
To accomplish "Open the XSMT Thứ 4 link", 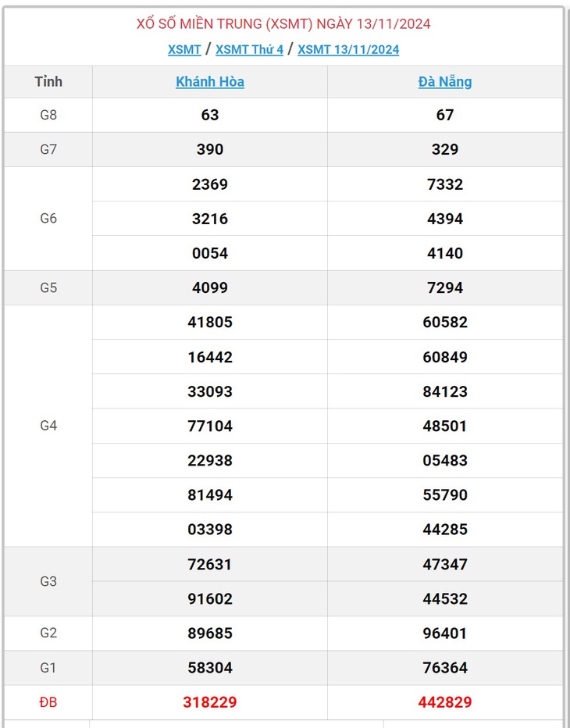I will 249,50.
